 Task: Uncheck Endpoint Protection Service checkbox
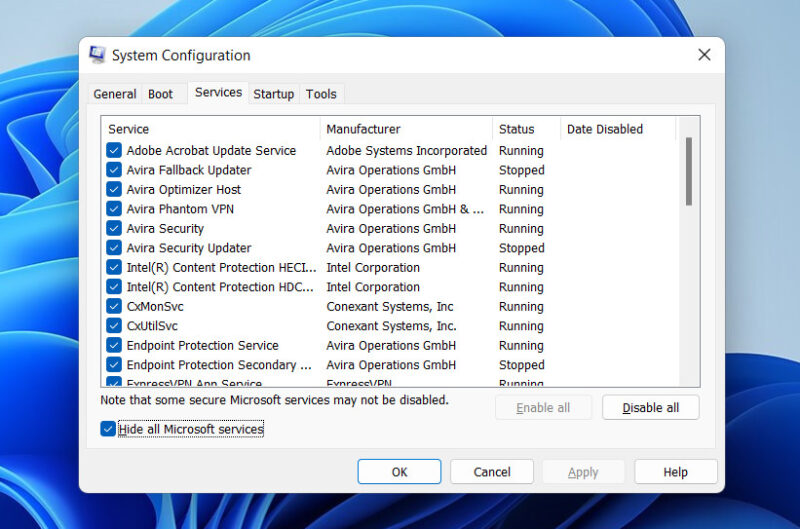coord(114,345)
